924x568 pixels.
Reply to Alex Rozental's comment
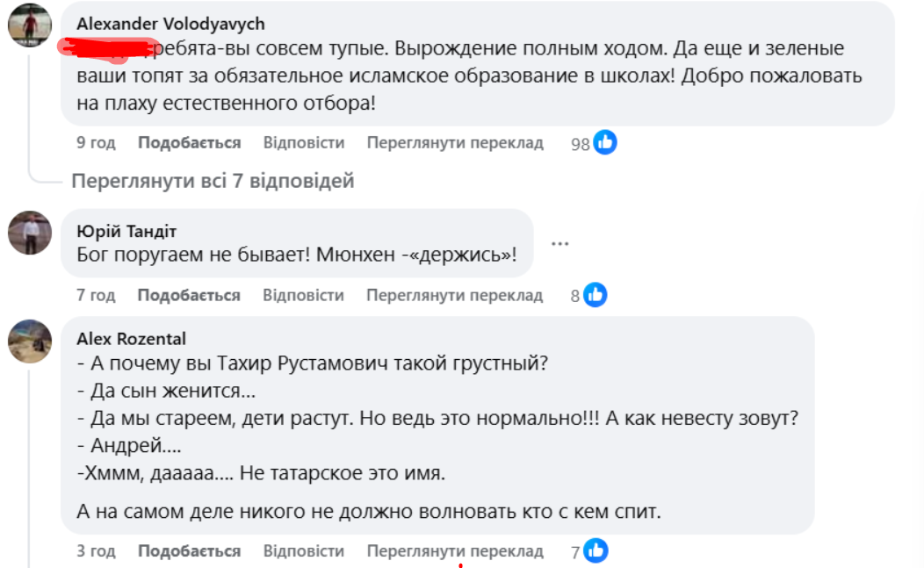tap(304, 551)
